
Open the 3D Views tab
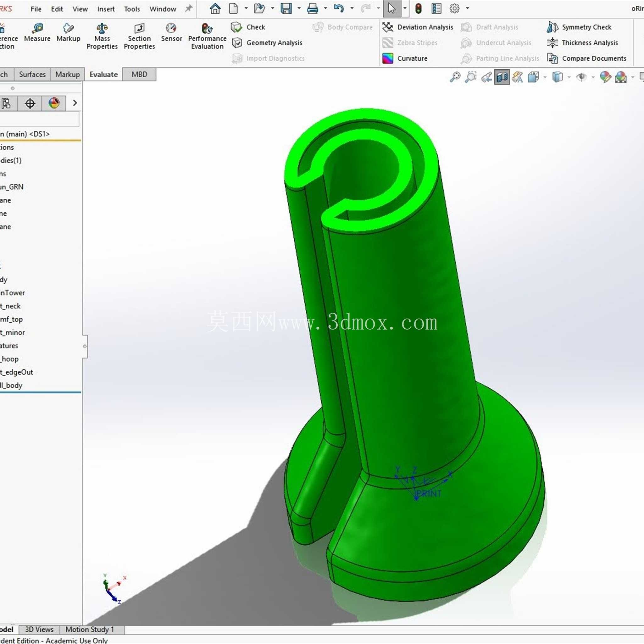39,629
